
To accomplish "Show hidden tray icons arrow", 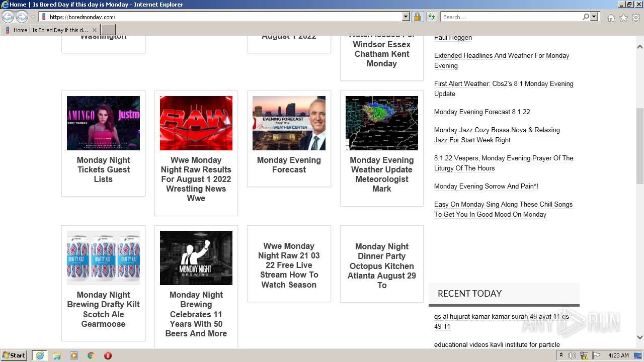I will [x=561, y=355].
